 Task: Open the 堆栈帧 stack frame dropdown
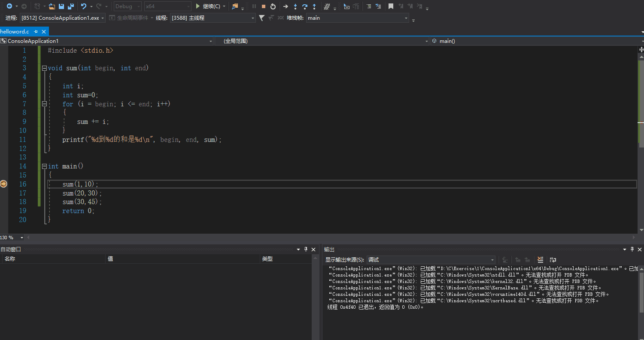[x=358, y=18]
